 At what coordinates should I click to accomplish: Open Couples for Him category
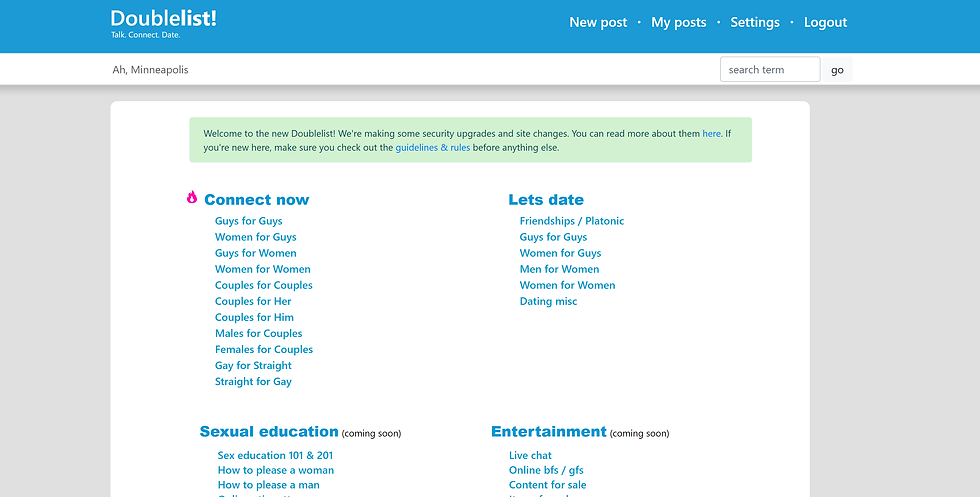coord(254,318)
